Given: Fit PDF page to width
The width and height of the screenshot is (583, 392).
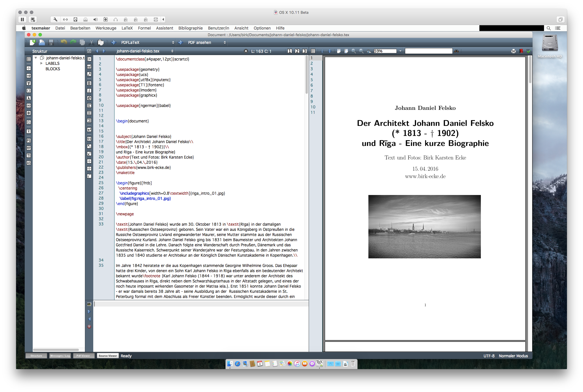Looking at the screenshot, I should click(x=339, y=51).
